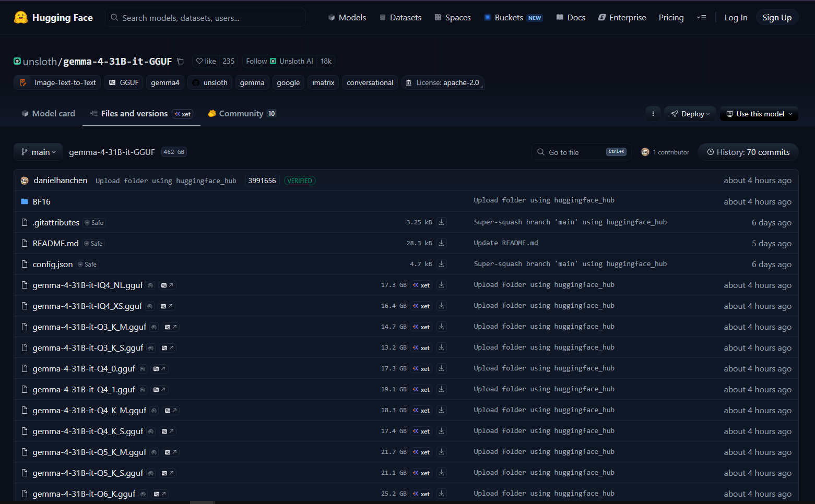Click the GGUF tag
Screen dimensions: 815x504
(124, 82)
